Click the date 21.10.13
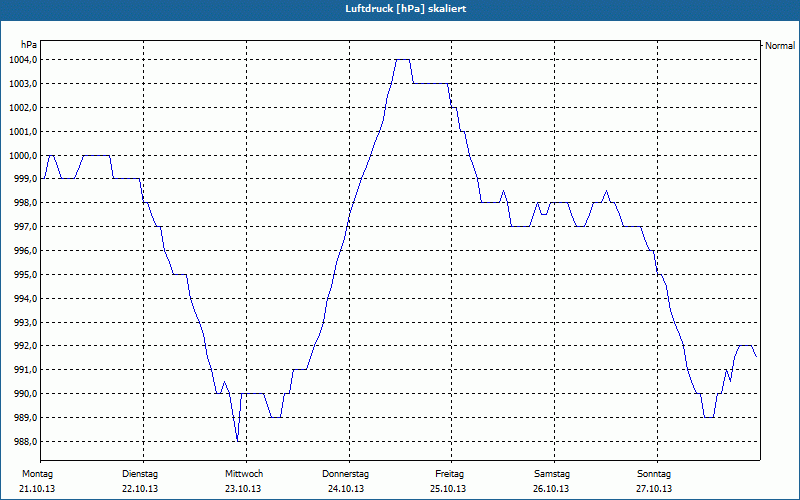800x500 pixels. (x=37, y=489)
